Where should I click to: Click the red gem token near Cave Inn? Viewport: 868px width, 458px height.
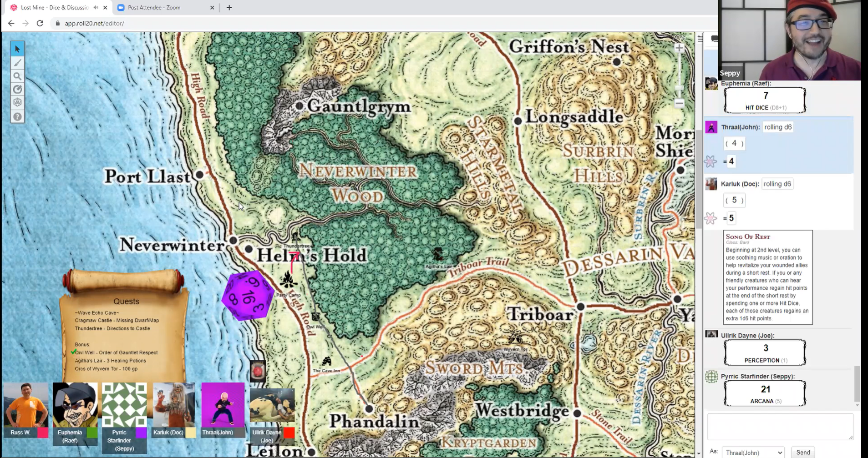[258, 371]
